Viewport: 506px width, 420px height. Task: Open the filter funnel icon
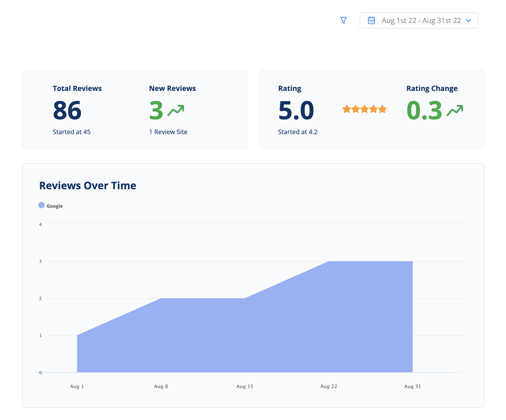[343, 20]
